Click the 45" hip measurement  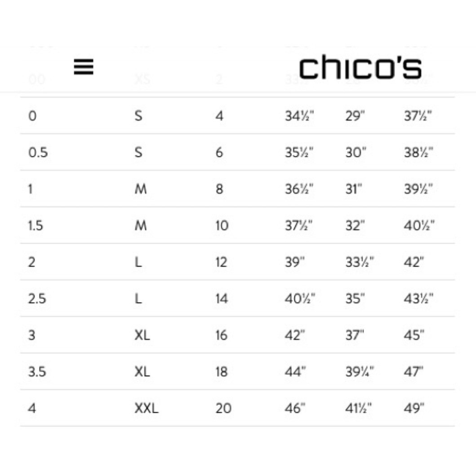click(x=414, y=335)
